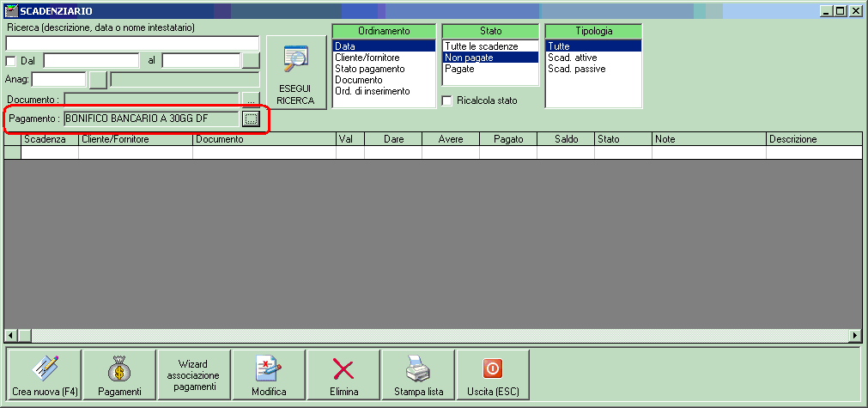Click the Saldo column header
The height and width of the screenshot is (408, 868).
(x=567, y=139)
